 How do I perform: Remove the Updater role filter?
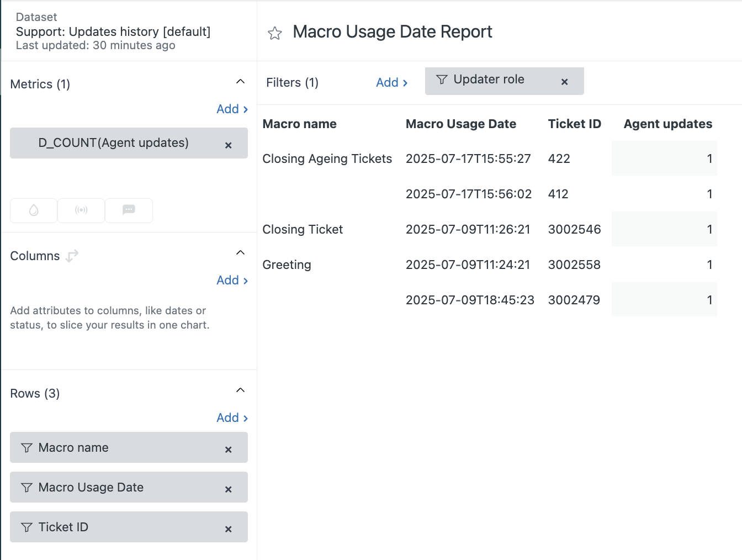564,82
